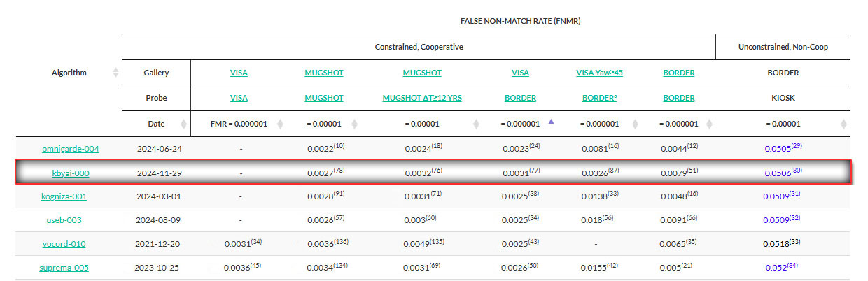Click the MUGSHOT ΔT≥12 YRS probe link
The width and height of the screenshot is (868, 281).
click(x=422, y=98)
